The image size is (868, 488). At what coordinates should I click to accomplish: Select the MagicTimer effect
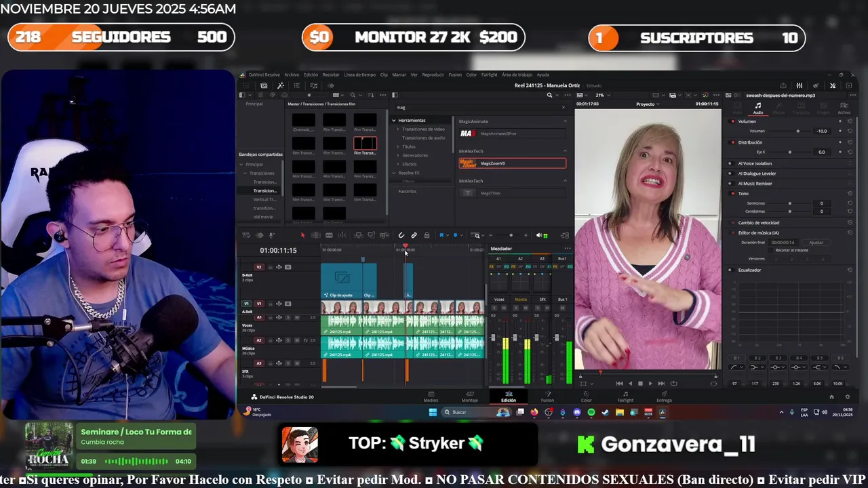pos(512,193)
